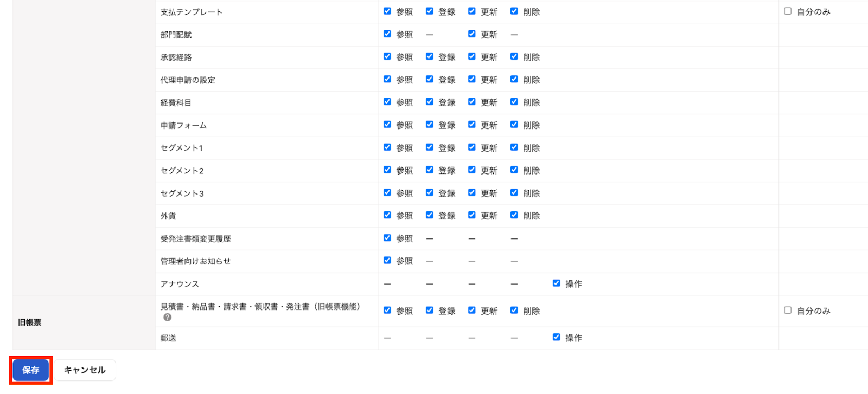Click the 受発注書類変更履歴 label
The image size is (868, 394).
point(195,239)
